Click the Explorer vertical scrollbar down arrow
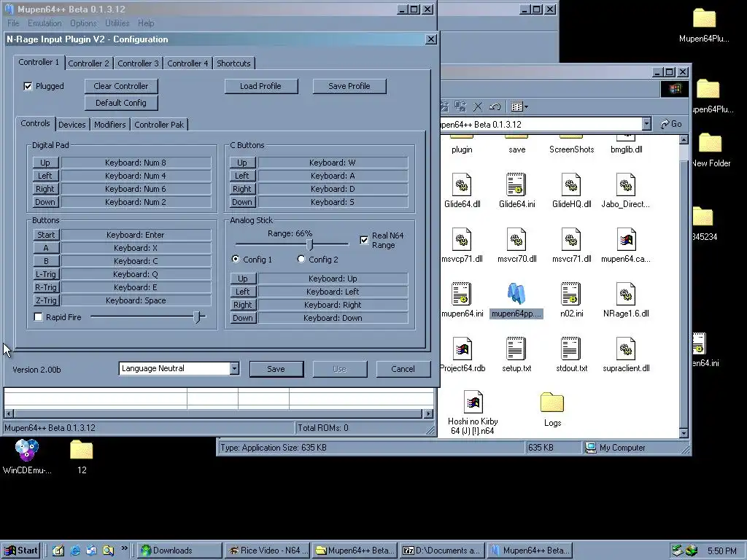Screen dimensions: 747x560 click(684, 433)
